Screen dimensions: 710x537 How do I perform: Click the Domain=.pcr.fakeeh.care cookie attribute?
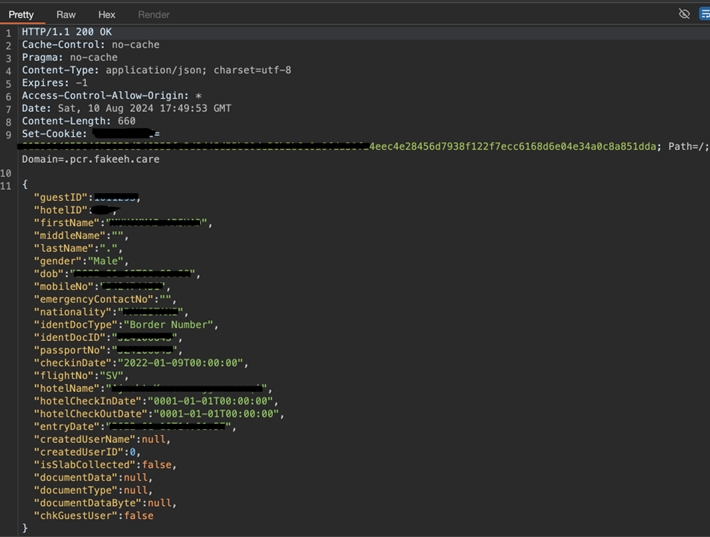[x=91, y=159]
